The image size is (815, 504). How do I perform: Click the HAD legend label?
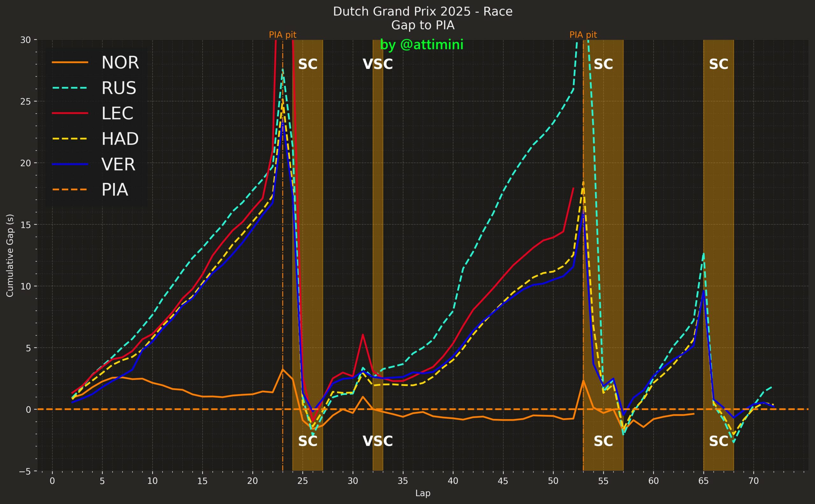click(x=120, y=139)
